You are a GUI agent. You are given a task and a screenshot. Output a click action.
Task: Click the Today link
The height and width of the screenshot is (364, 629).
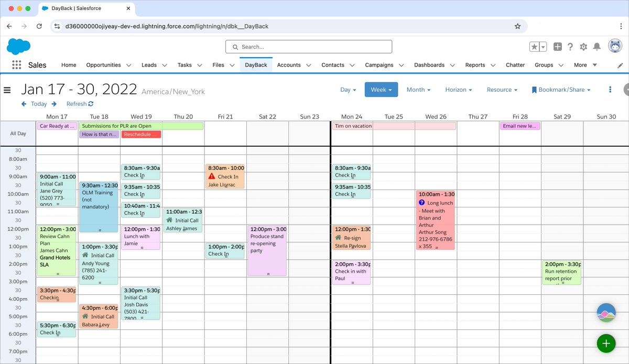coord(39,104)
